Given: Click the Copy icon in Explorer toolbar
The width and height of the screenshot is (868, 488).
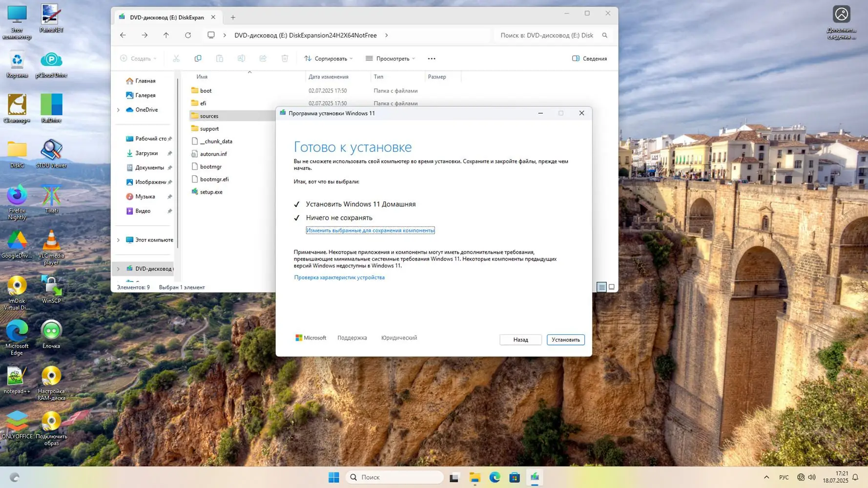Looking at the screenshot, I should pos(198,59).
